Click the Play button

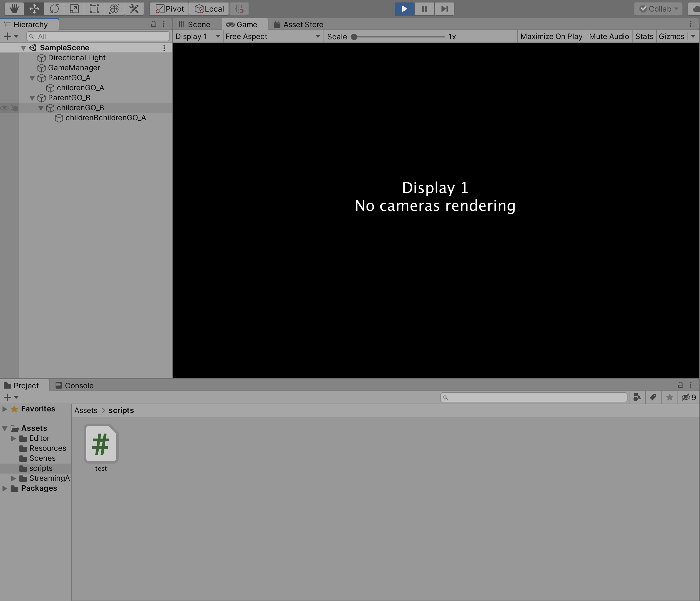404,8
